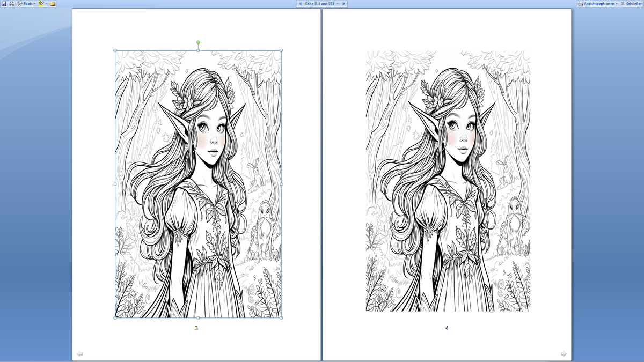The width and height of the screenshot is (644, 362).
Task: Click the bottom-left resize handle of the selected image
Action: (115, 318)
